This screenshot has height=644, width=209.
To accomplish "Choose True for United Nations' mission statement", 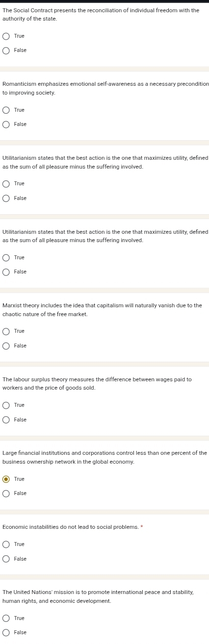I will pos(6,619).
